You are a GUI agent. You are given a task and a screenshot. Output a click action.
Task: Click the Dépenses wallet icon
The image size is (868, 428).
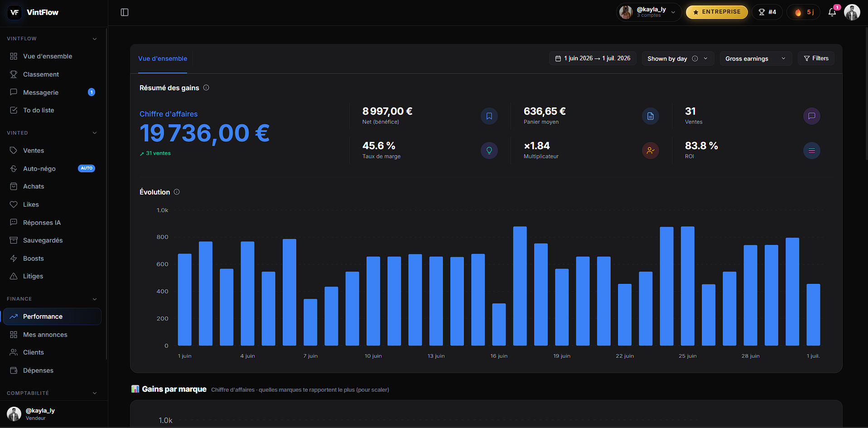[14, 370]
